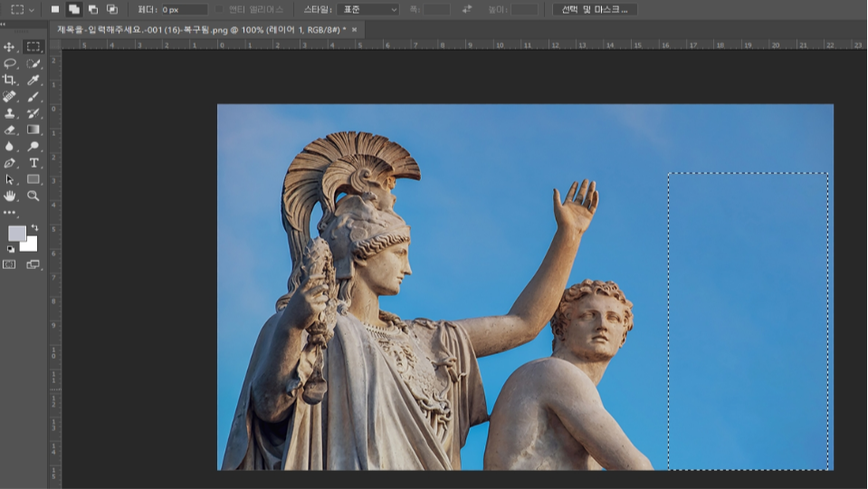868x489 pixels.
Task: Toggle Quick Mask mode
Action: pyautogui.click(x=9, y=264)
